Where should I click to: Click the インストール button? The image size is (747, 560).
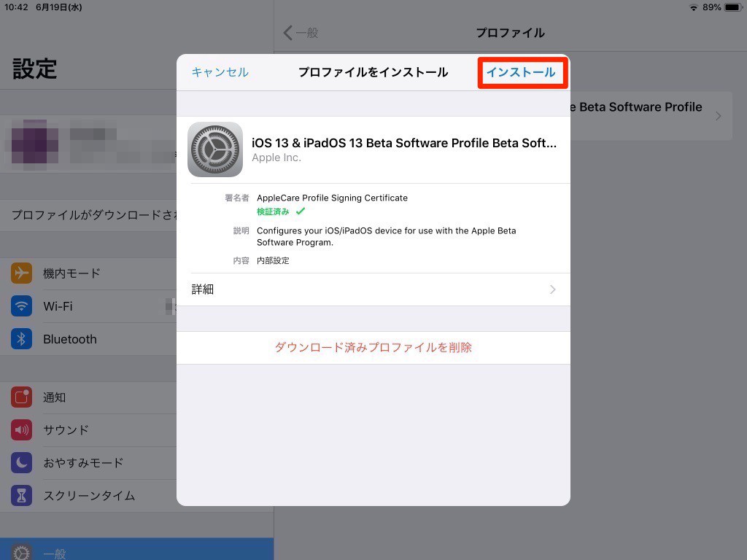point(521,72)
